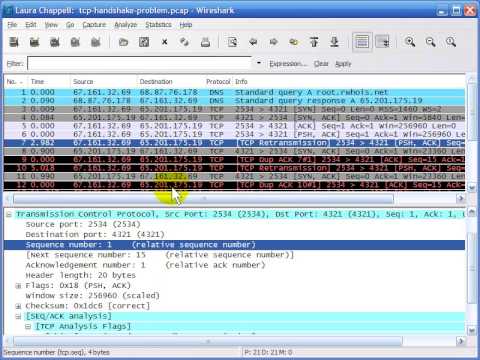
Task: Go to specific packet number icon
Action: (x=294, y=42)
